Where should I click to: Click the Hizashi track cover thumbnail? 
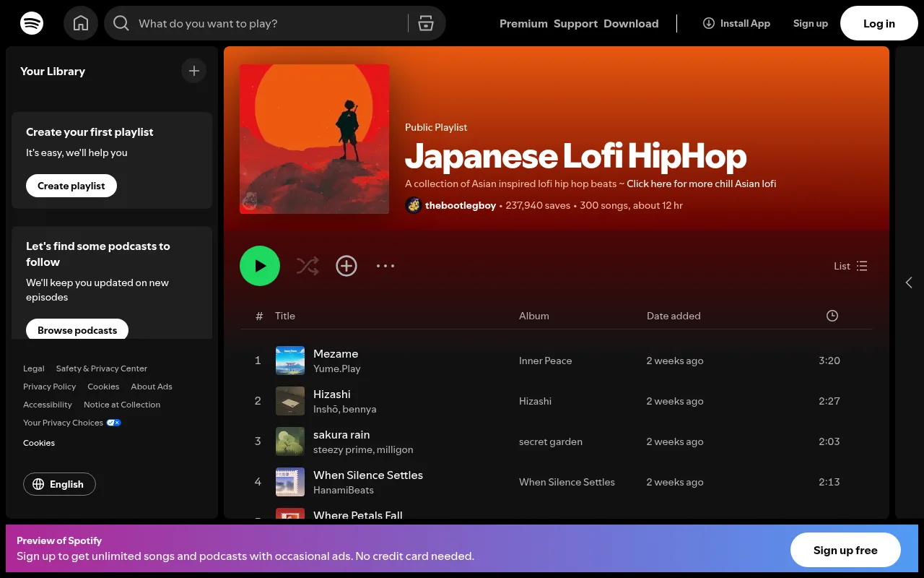290,401
